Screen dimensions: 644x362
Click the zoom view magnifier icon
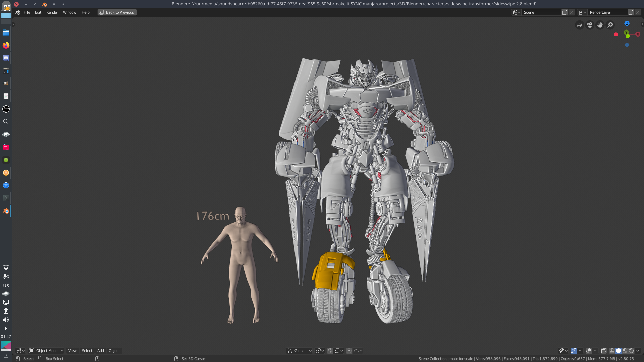point(610,25)
